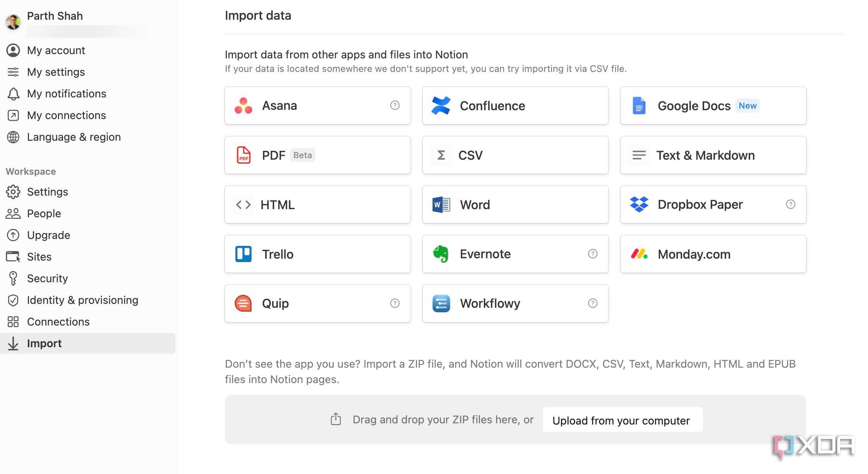Click the Language & region globe icon
The height and width of the screenshot is (474, 868).
(13, 137)
